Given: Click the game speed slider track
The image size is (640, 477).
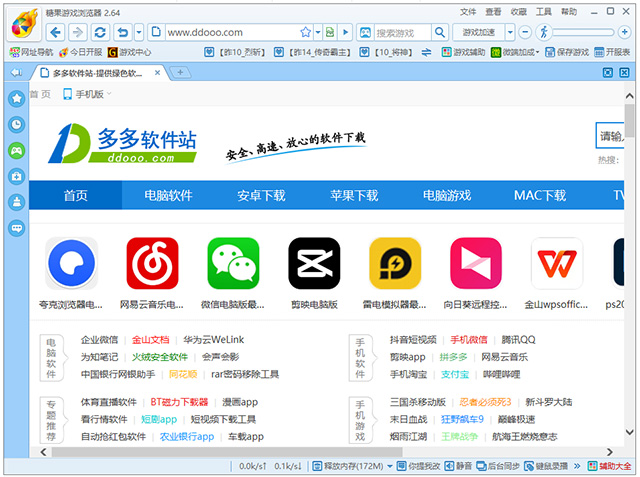Looking at the screenshot, I should click(x=583, y=32).
